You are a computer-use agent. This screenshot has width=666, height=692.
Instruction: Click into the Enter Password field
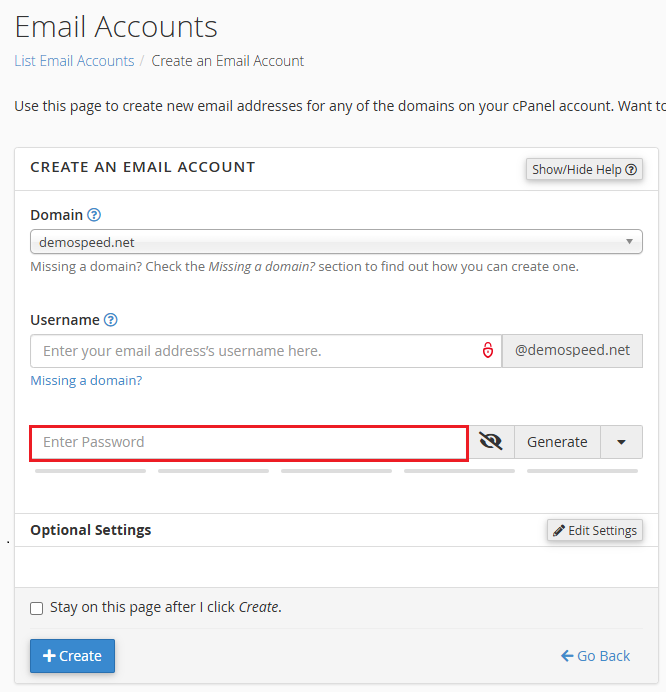point(249,442)
